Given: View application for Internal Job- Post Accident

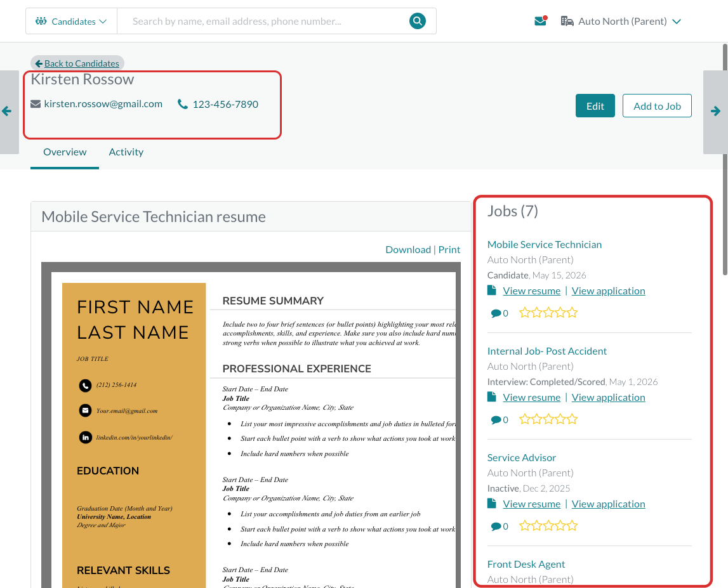Looking at the screenshot, I should (x=608, y=398).
